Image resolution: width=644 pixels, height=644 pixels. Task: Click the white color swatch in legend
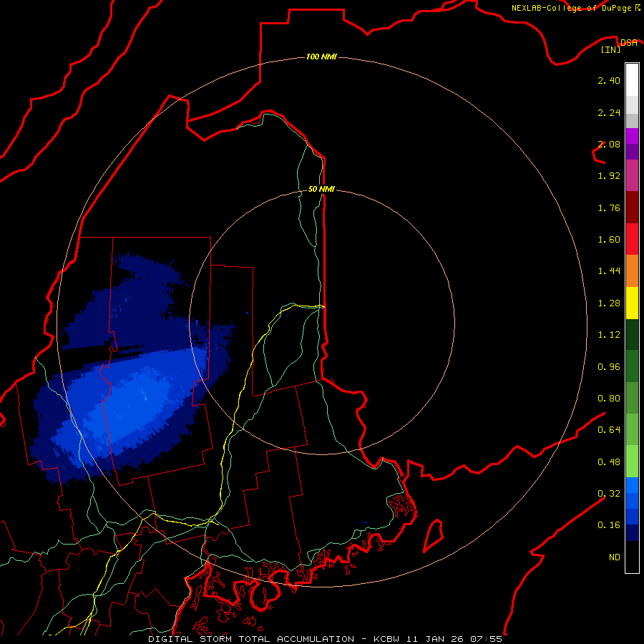click(x=632, y=80)
